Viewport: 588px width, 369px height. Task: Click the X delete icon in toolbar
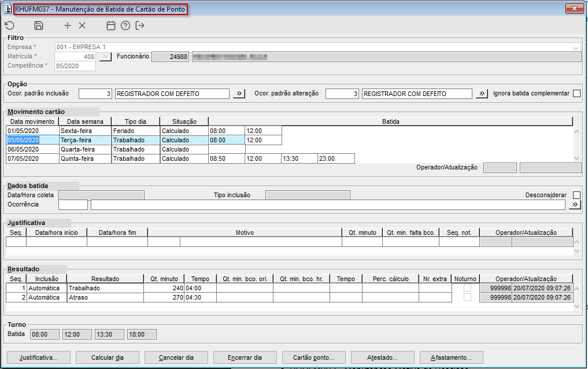[x=82, y=25]
